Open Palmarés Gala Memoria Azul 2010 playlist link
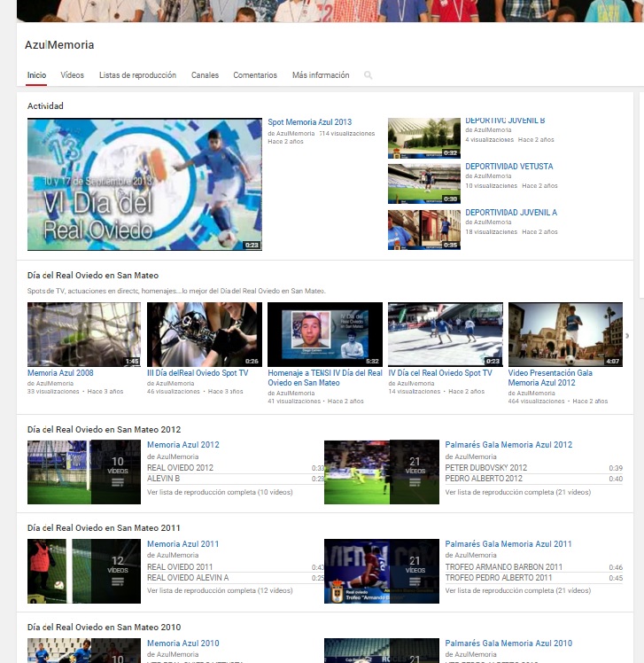The width and height of the screenshot is (644, 663). [x=508, y=643]
